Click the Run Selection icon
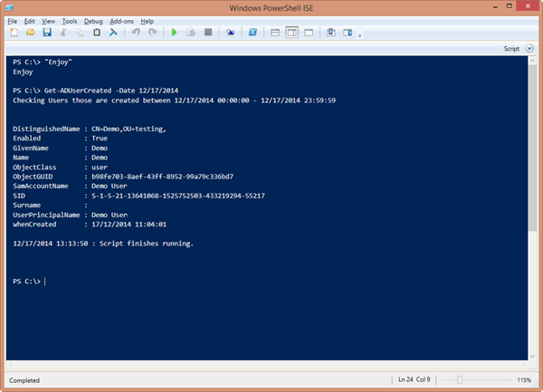The image size is (543, 392). [191, 33]
